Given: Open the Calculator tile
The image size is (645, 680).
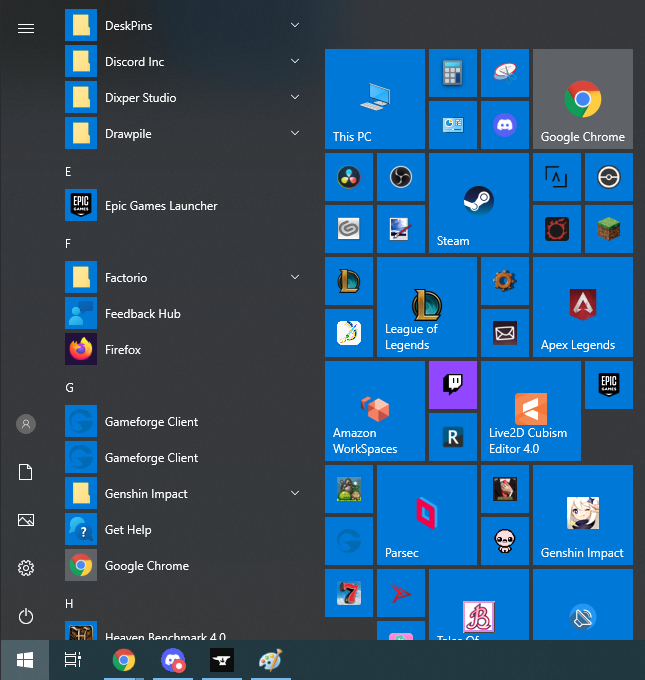Looking at the screenshot, I should coord(453,73).
